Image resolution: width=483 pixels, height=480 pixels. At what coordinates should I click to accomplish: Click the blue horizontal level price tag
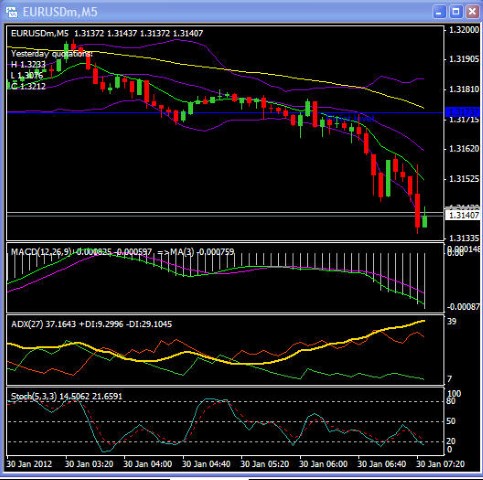tap(463, 112)
